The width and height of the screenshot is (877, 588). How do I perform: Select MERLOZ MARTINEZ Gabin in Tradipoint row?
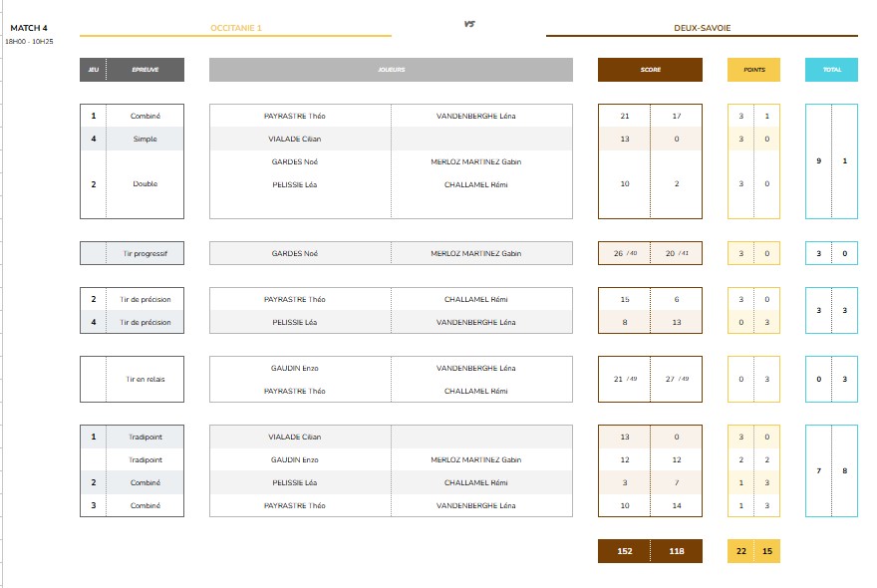(x=475, y=459)
